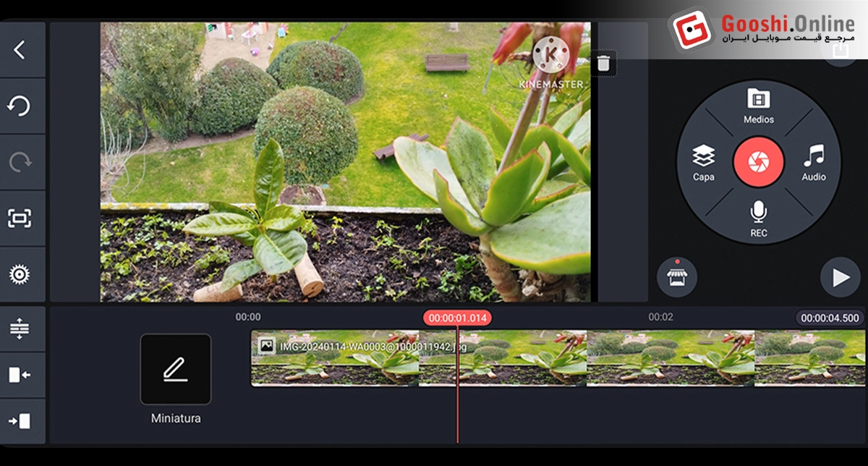Start REC voice recording

(758, 219)
